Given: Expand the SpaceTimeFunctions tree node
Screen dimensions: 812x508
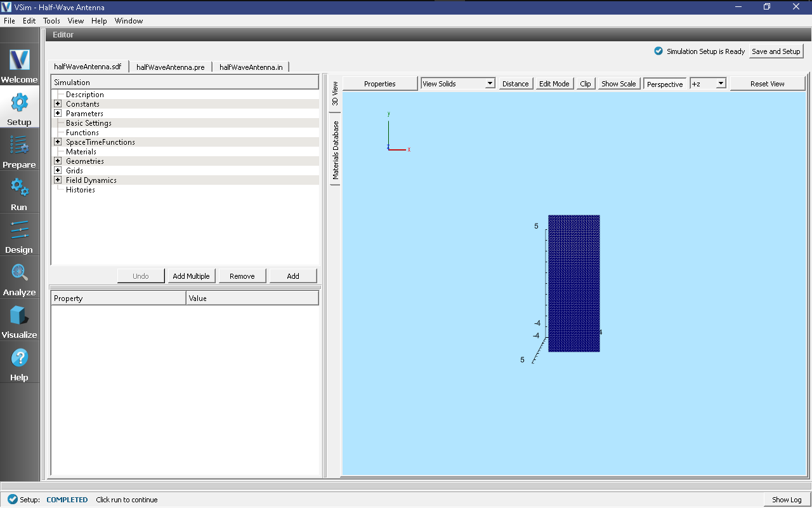Looking at the screenshot, I should point(58,142).
